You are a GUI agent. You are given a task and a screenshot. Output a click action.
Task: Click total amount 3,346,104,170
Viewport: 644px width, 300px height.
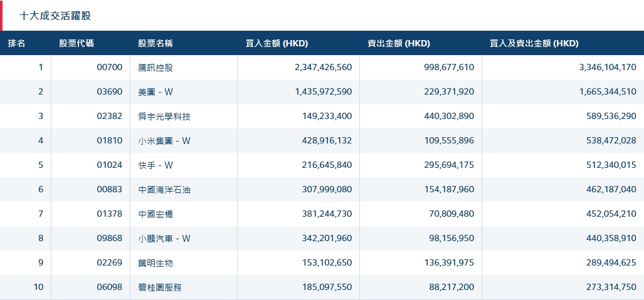[x=608, y=67]
